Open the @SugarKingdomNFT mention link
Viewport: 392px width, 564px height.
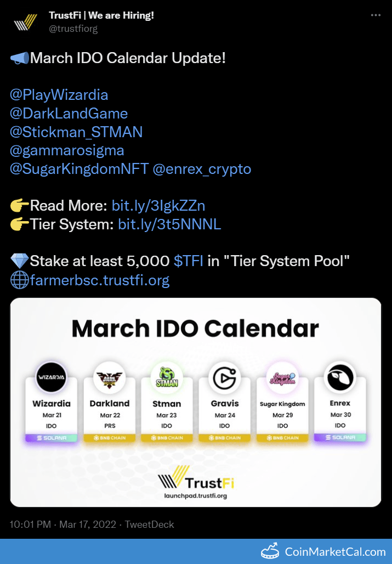coord(79,169)
